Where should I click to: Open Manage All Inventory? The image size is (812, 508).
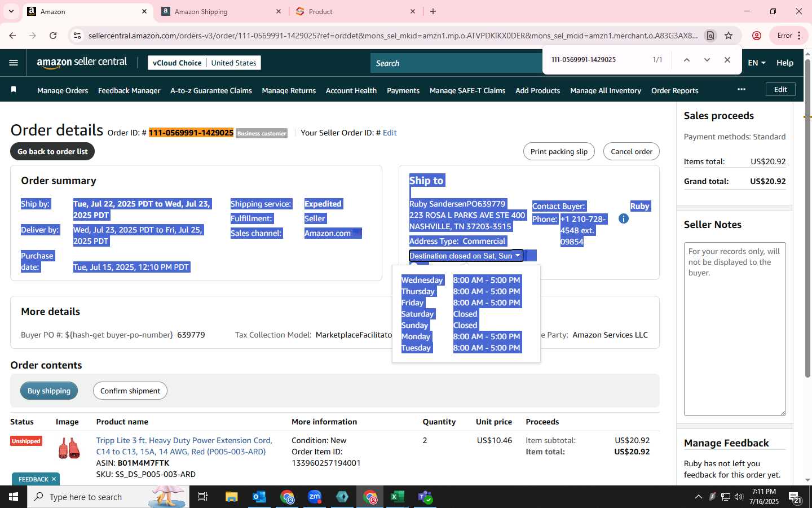pos(606,90)
